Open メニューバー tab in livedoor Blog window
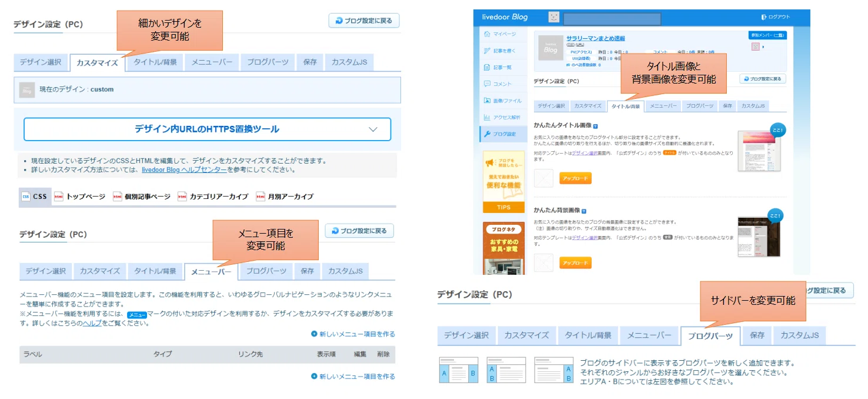Viewport: 868px width, 399px height. click(x=663, y=106)
